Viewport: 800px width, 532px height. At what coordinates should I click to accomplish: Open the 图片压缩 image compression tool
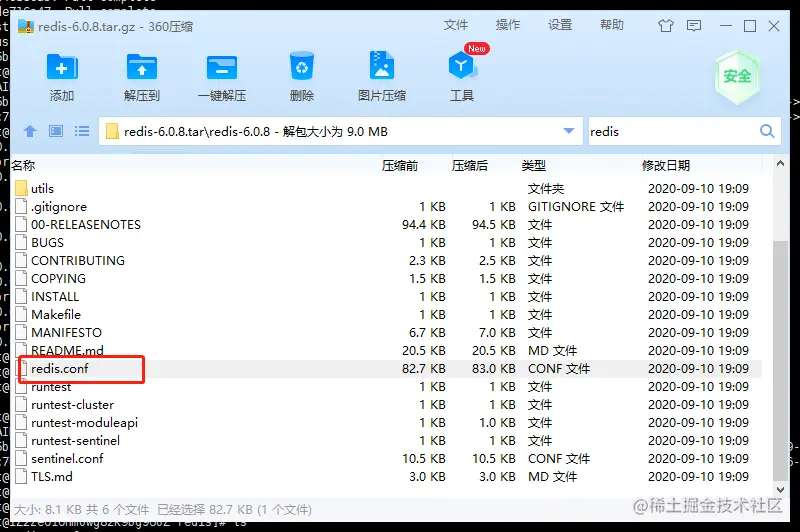382,65
